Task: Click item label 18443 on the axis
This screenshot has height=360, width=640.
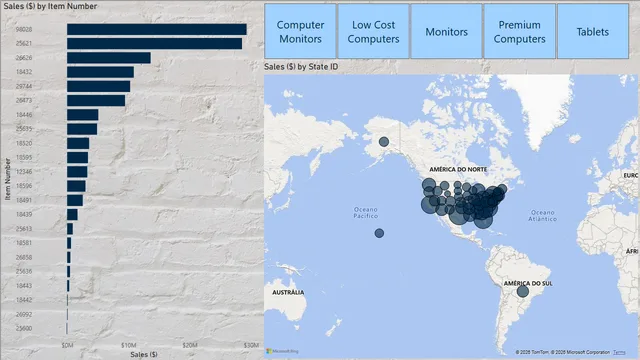Action: pyautogui.click(x=24, y=286)
